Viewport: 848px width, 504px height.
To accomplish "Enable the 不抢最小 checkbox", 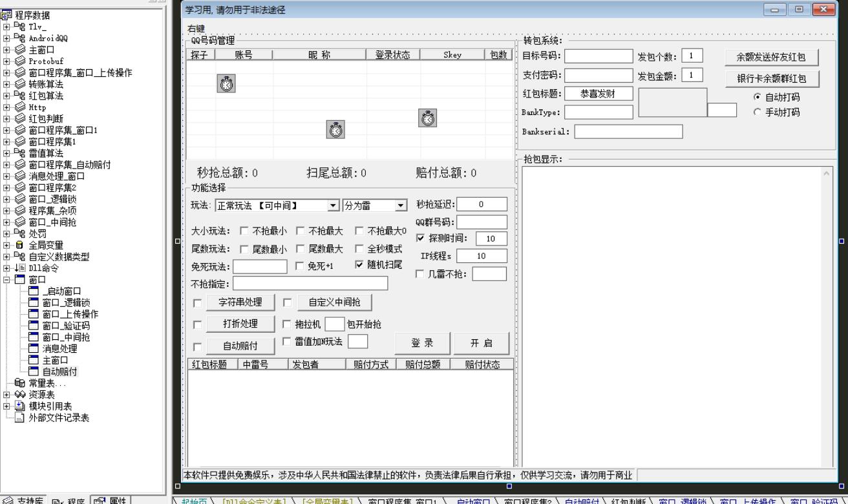I will [x=244, y=231].
